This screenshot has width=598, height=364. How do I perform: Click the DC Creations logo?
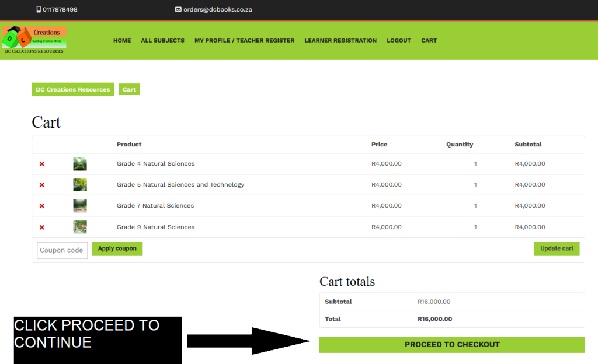click(x=33, y=38)
